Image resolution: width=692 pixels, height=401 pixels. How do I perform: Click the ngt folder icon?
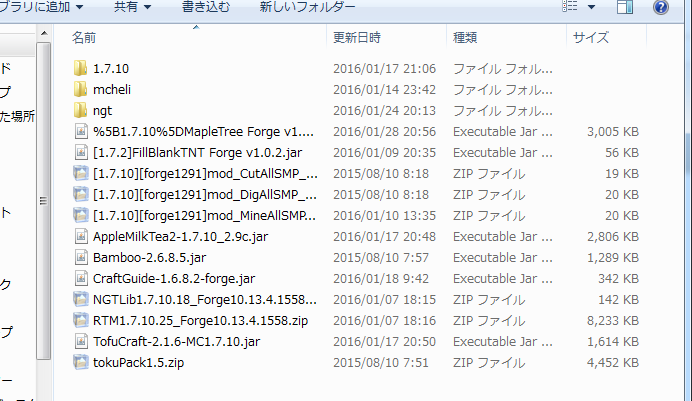coord(80,110)
